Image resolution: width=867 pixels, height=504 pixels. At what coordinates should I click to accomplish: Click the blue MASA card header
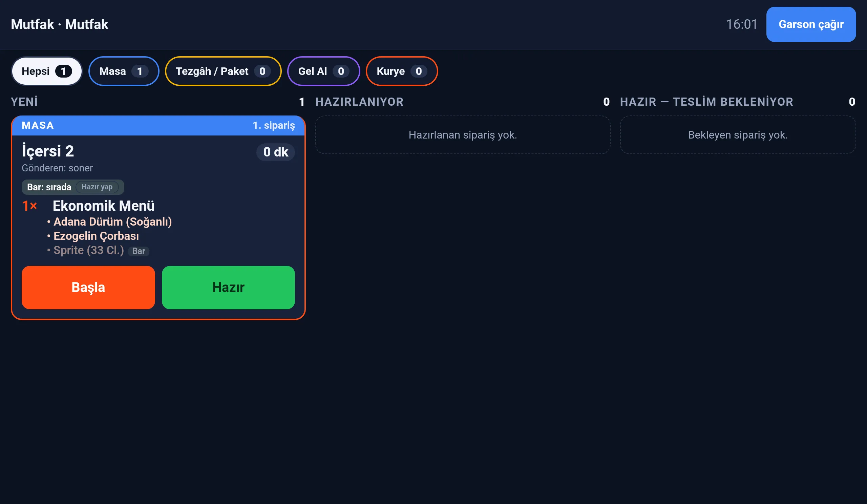point(158,126)
